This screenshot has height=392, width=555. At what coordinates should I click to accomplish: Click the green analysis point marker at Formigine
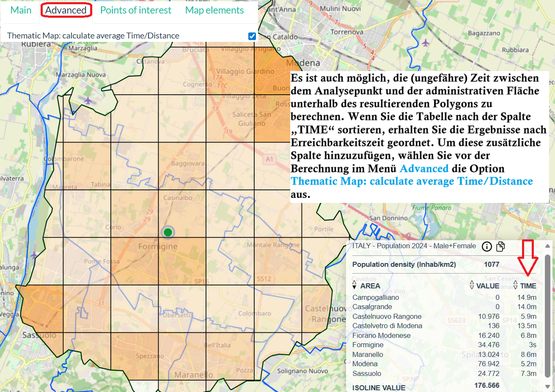[x=168, y=232]
